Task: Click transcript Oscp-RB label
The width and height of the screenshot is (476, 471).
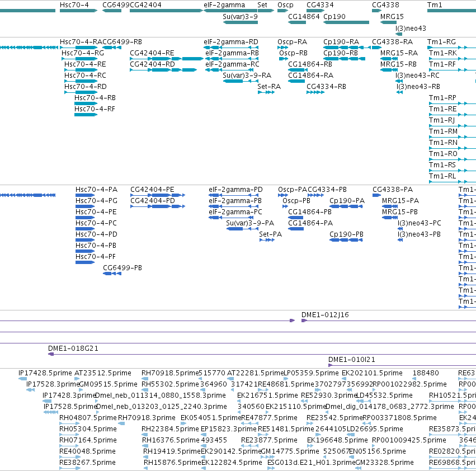Action: click(x=293, y=53)
